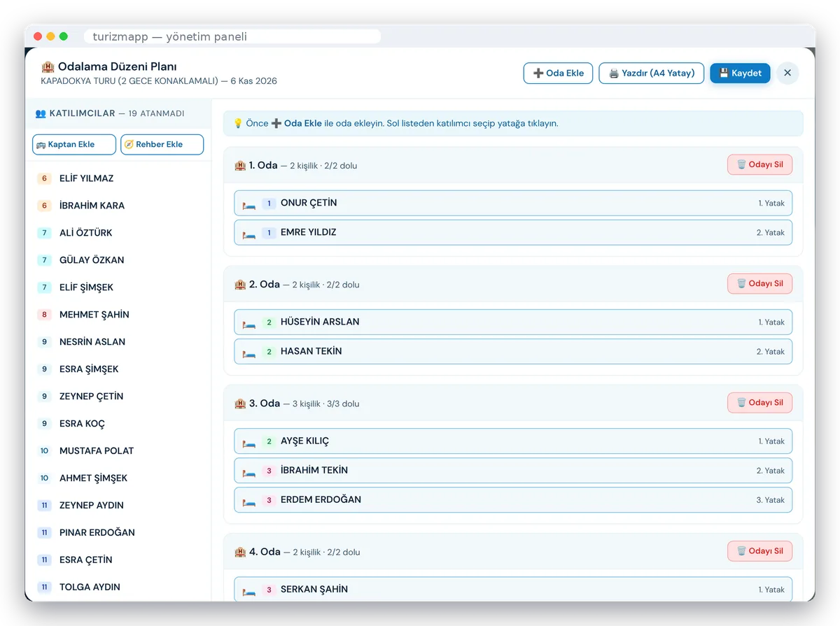840x626 pixels.
Task: Select AHMET ŞİMŞEK in participants
Action: [x=118, y=478]
